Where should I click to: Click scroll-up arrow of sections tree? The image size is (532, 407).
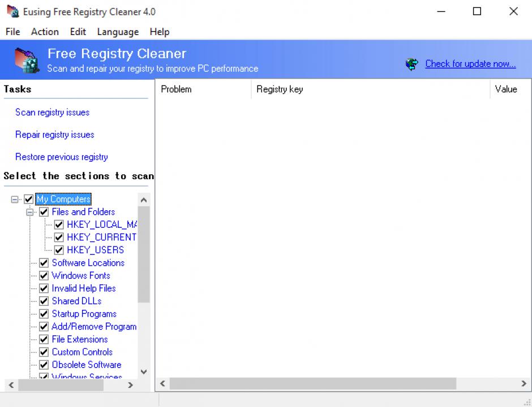144,200
